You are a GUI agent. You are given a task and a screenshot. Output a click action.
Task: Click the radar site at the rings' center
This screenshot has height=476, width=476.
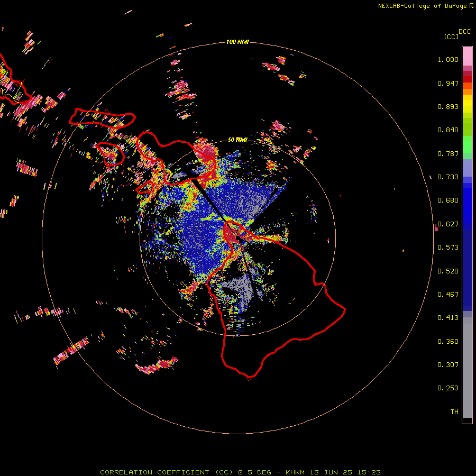(238, 237)
